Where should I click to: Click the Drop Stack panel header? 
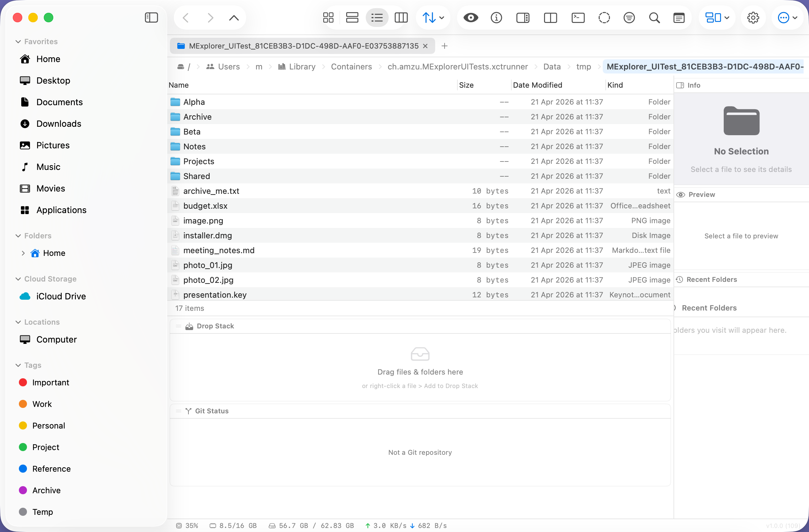coord(420,326)
